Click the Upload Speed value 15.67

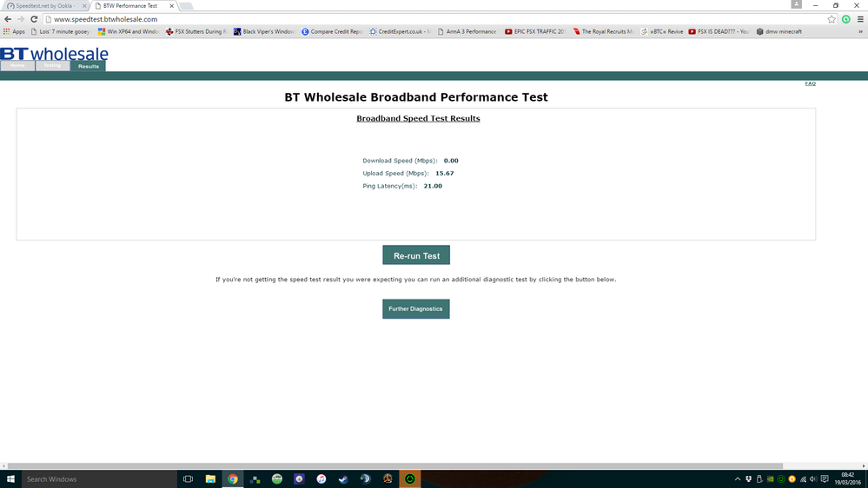click(444, 173)
